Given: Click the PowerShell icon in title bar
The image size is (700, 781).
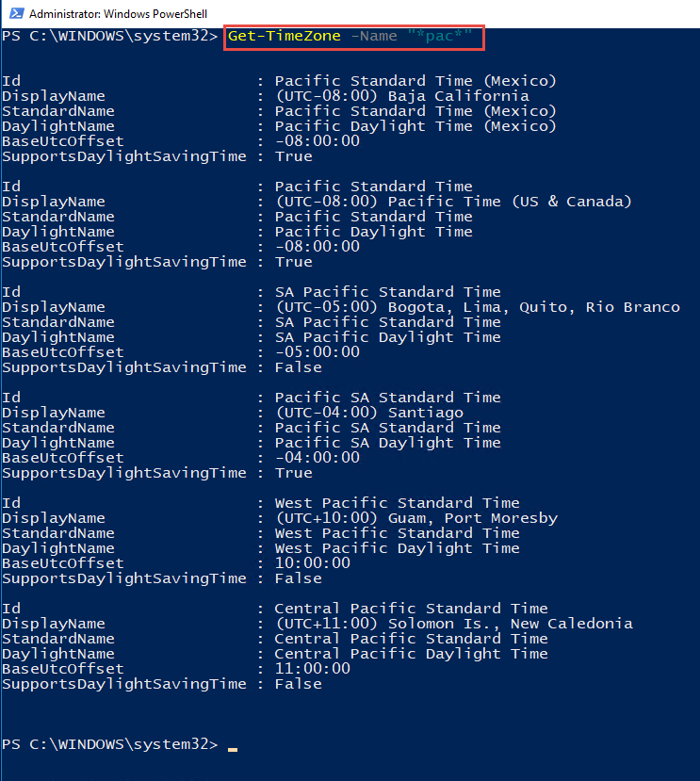Looking at the screenshot, I should [16, 13].
